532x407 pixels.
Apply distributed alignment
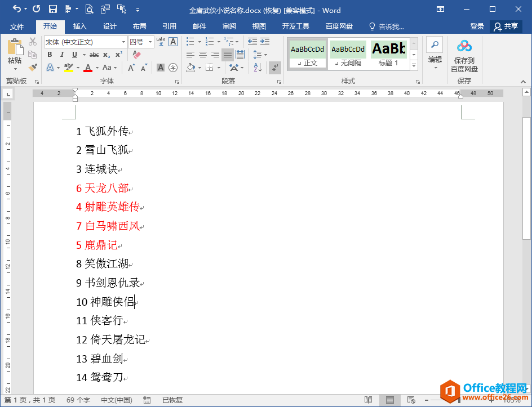[x=240, y=55]
